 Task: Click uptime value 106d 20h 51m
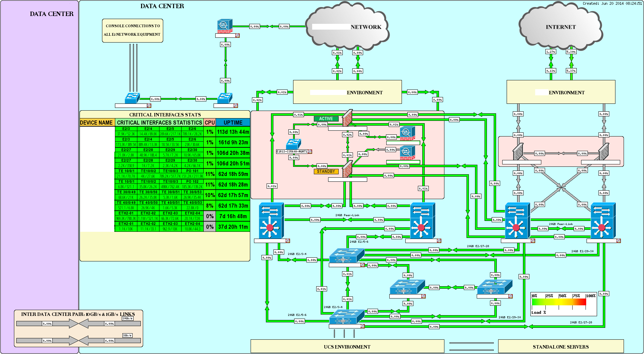click(x=233, y=163)
